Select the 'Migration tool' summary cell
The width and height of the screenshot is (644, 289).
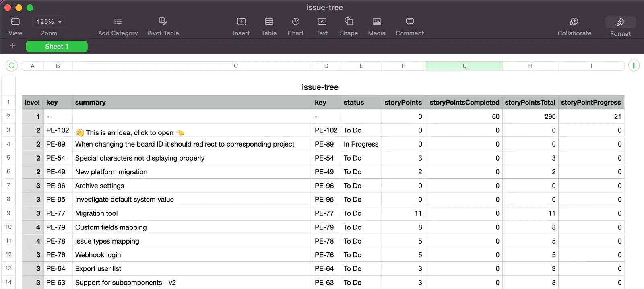coord(192,213)
